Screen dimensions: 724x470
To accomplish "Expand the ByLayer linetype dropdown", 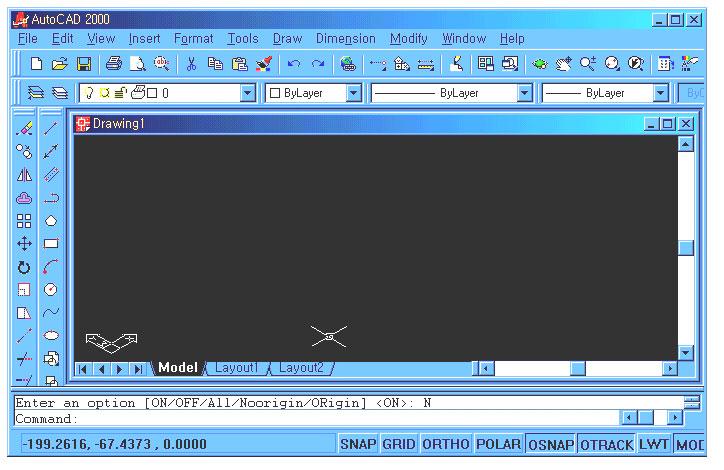I will pos(524,93).
